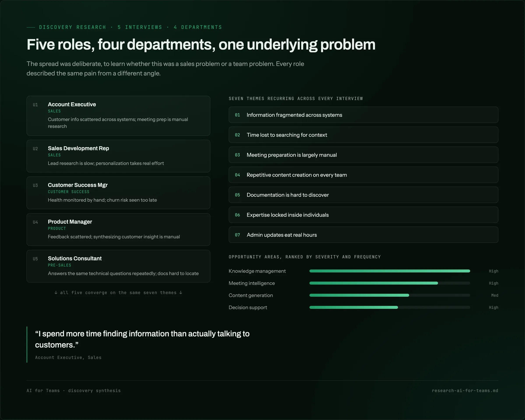
Task: Click the Decision support label
Action: 248,307
